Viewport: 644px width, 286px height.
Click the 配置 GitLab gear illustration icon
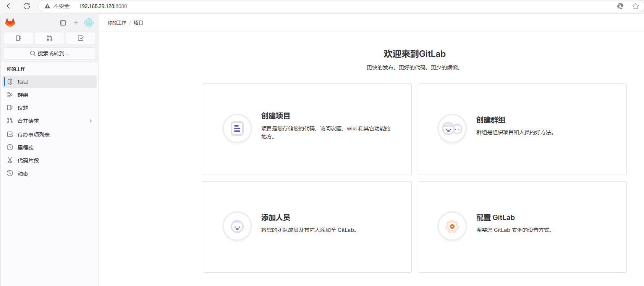[452, 227]
